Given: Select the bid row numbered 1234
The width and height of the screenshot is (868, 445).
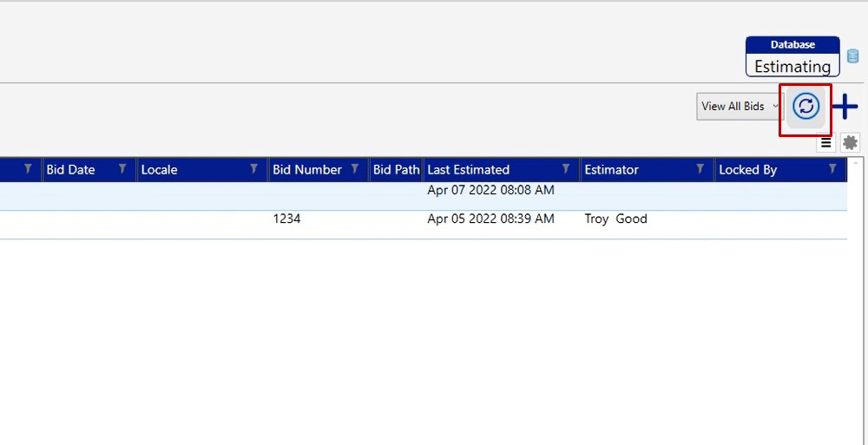Looking at the screenshot, I should tap(286, 219).
